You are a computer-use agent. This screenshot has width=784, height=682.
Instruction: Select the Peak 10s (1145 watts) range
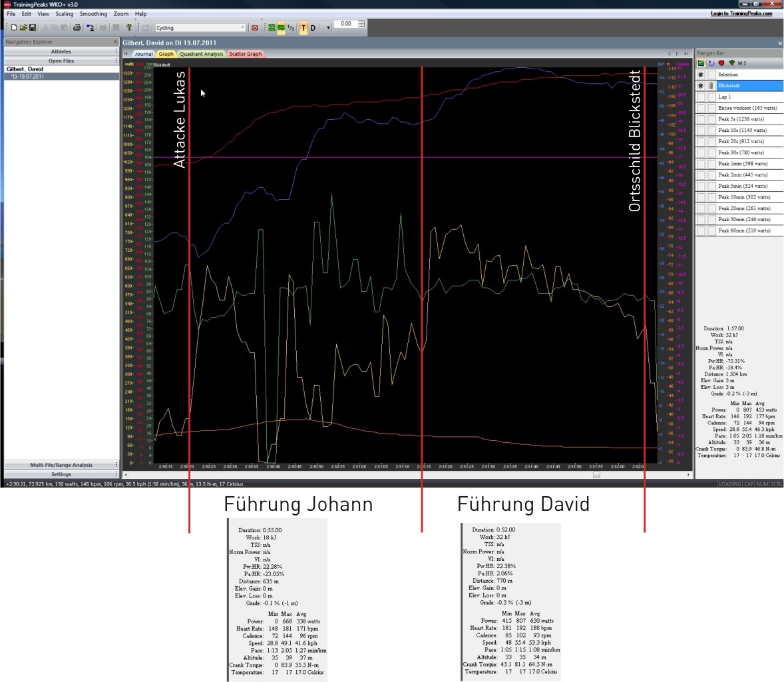click(x=742, y=130)
